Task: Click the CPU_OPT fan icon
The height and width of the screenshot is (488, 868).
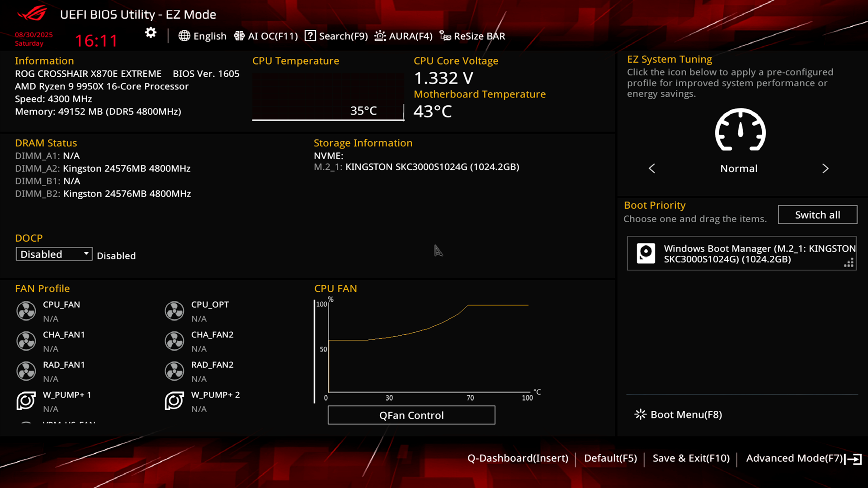Action: tap(175, 311)
